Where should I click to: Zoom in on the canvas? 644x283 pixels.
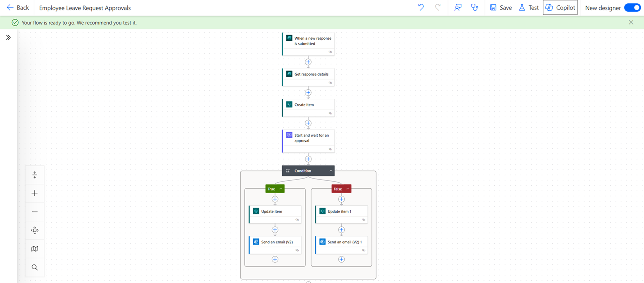coord(35,193)
